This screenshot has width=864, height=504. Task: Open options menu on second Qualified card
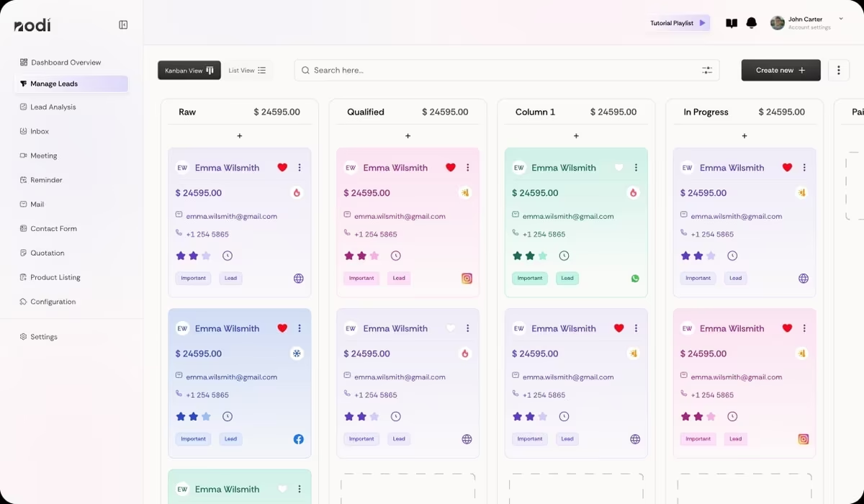[x=468, y=328]
